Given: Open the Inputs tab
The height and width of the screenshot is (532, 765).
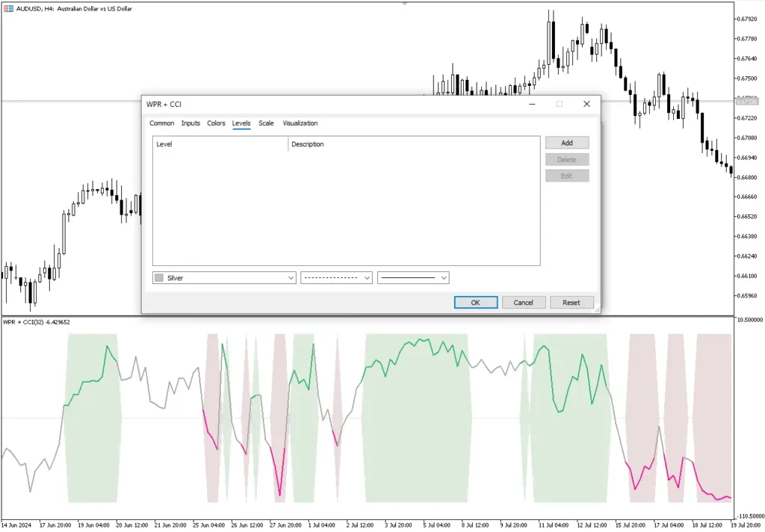Looking at the screenshot, I should 191,123.
